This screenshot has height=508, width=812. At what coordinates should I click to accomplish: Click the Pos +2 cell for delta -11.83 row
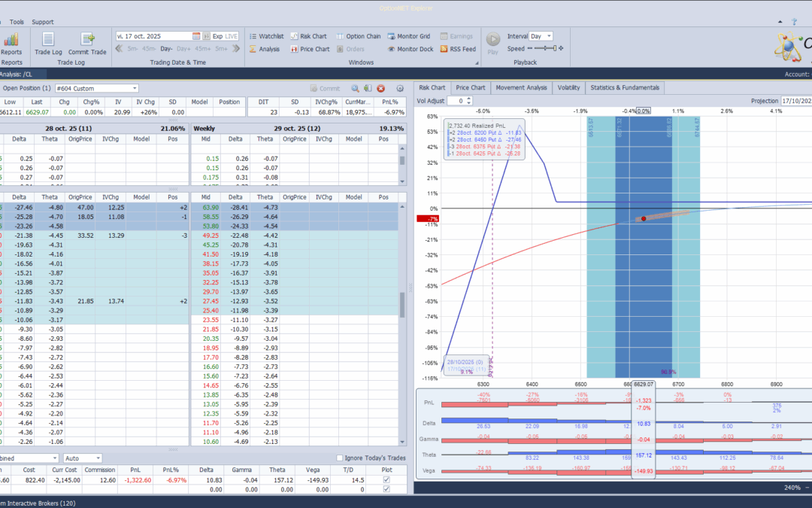[172, 301]
